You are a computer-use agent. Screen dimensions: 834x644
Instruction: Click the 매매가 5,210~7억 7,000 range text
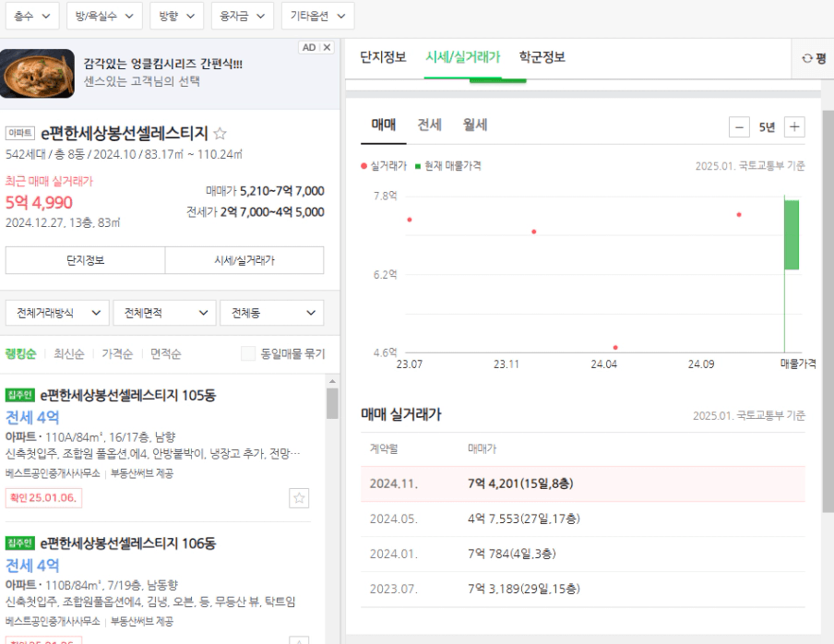pyautogui.click(x=265, y=191)
